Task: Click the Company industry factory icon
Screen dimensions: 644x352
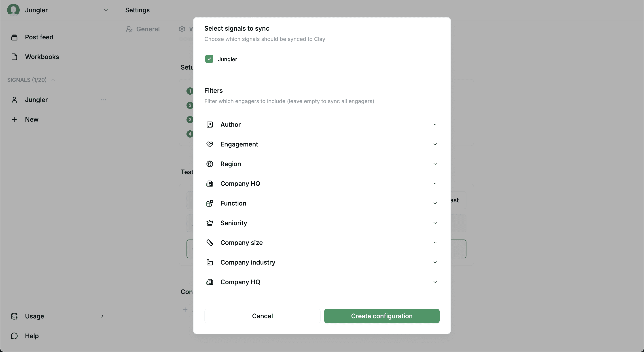Action: pyautogui.click(x=210, y=262)
